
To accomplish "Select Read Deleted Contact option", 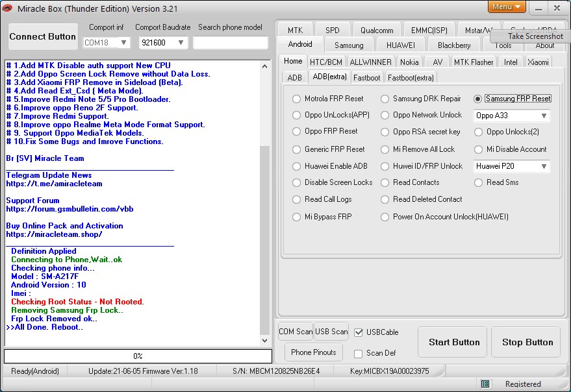I will point(422,199).
